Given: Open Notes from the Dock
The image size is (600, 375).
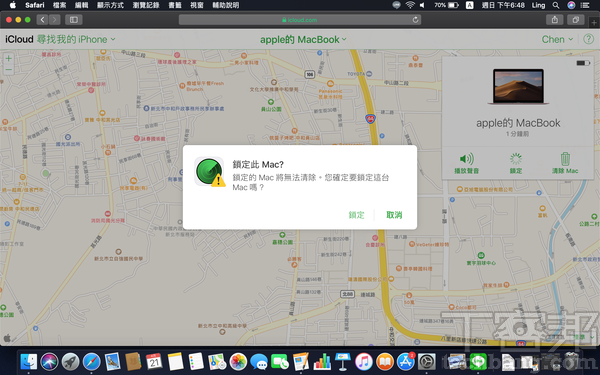Looking at the screenshot, I should click(175, 361).
